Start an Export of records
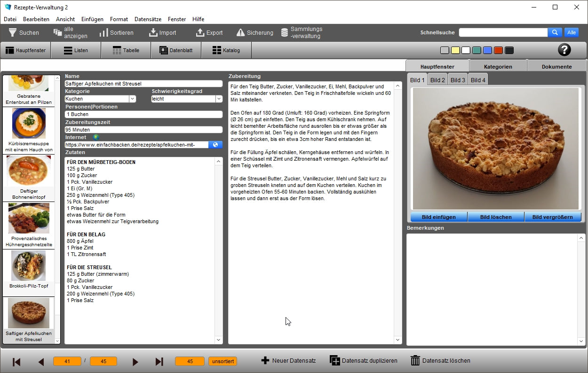 pos(200,32)
